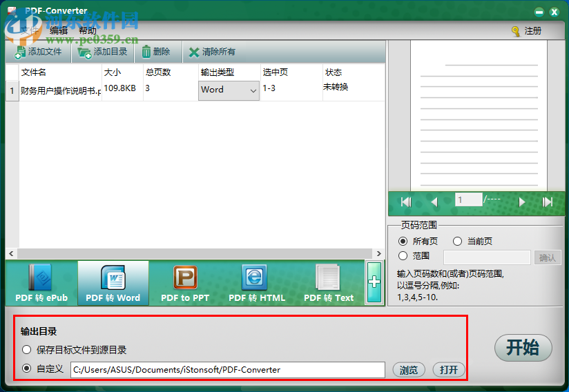569x392 pixels.
Task: Select the All Pages radio button
Action: 403,241
